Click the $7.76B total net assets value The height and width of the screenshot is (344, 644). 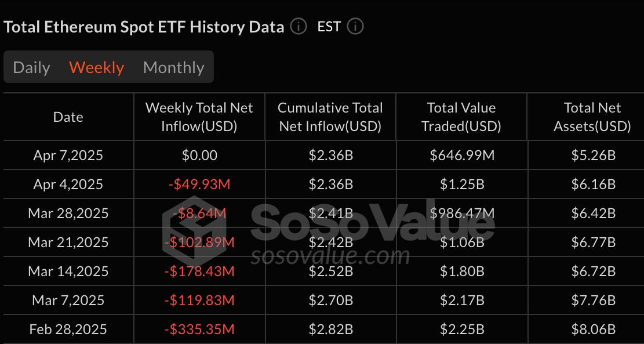click(x=592, y=300)
